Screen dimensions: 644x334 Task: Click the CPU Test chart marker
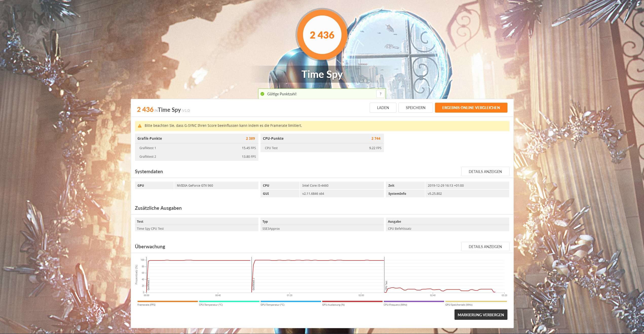pos(386,286)
